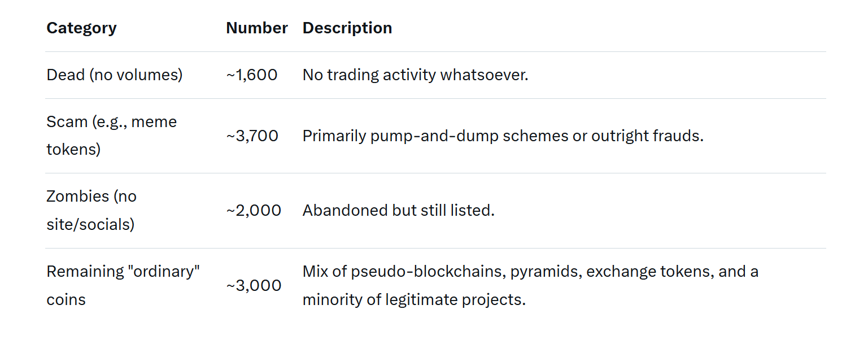Click the Number column header
Image resolution: width=868 pixels, height=344 pixels.
256,28
